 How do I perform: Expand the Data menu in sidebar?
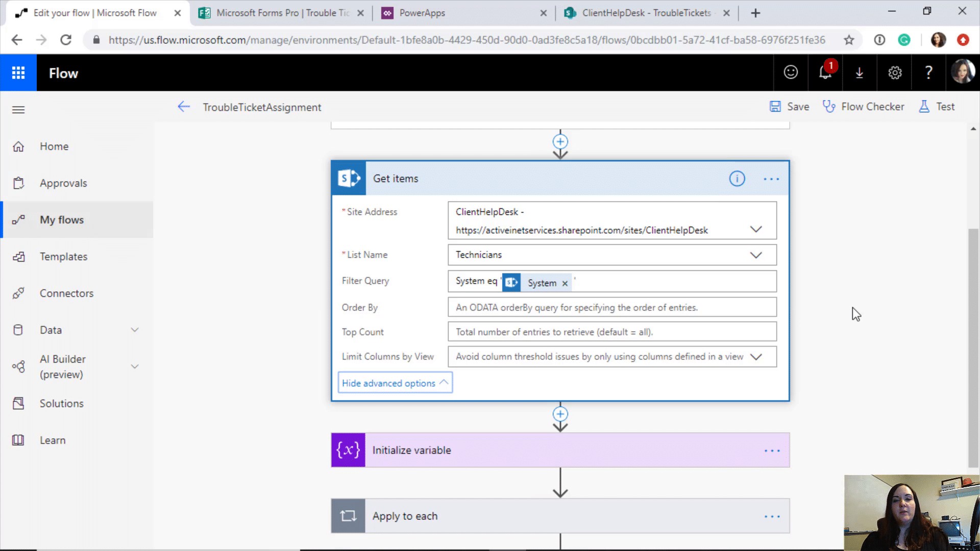point(135,330)
